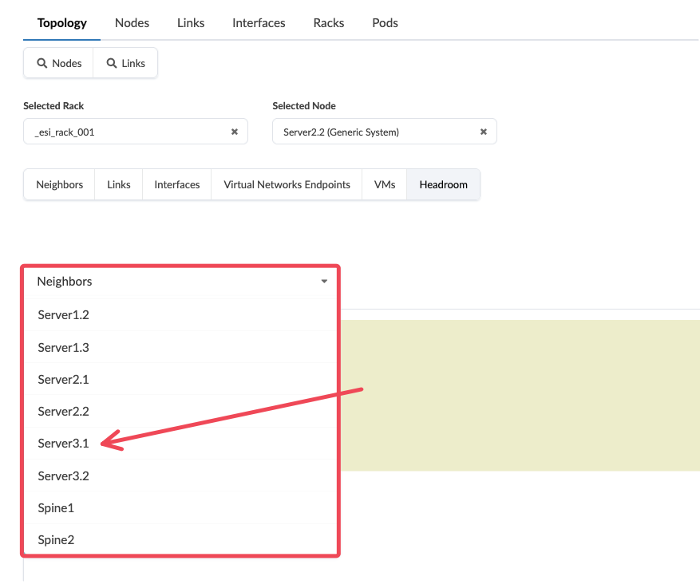Viewport: 700px width, 588px height.
Task: Select the VMs view button
Action: click(385, 184)
